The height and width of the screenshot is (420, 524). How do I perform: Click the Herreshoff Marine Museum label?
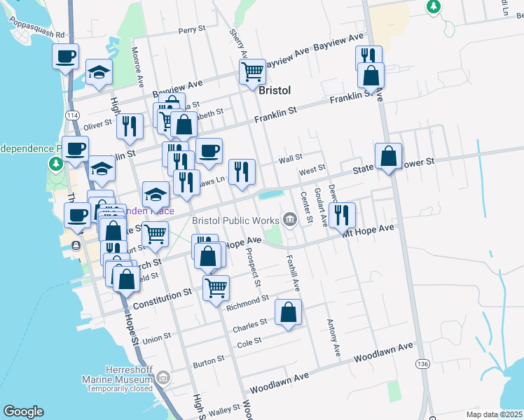117,379
